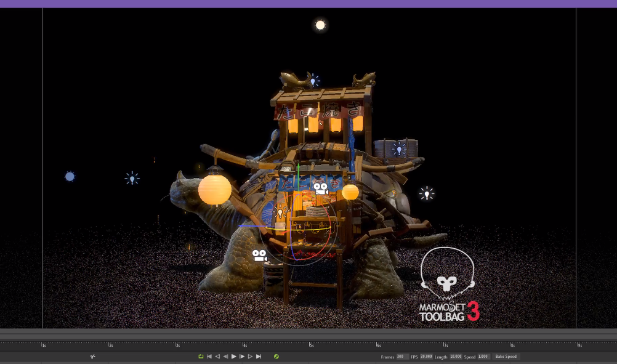Click the 1s mark on timeline ruler
The height and width of the screenshot is (364, 617).
tap(43, 345)
